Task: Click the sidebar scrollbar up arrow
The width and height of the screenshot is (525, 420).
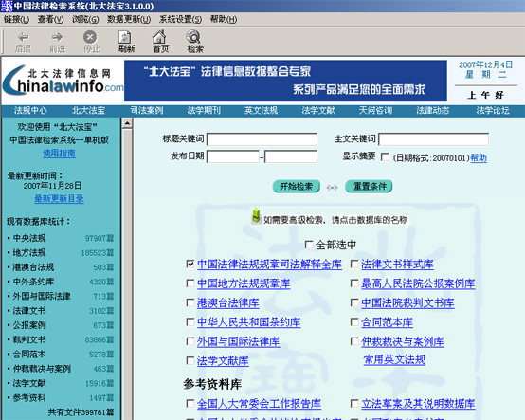Action: pos(127,123)
